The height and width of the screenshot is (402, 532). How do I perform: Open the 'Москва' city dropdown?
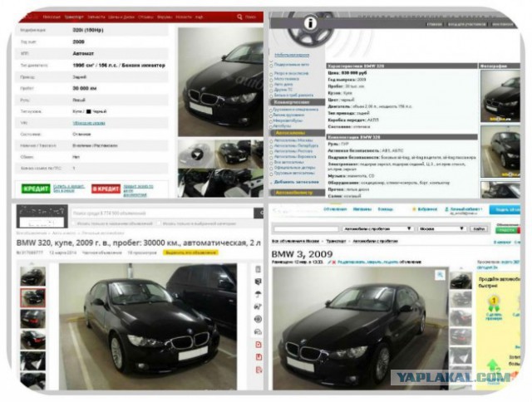[x=442, y=228]
